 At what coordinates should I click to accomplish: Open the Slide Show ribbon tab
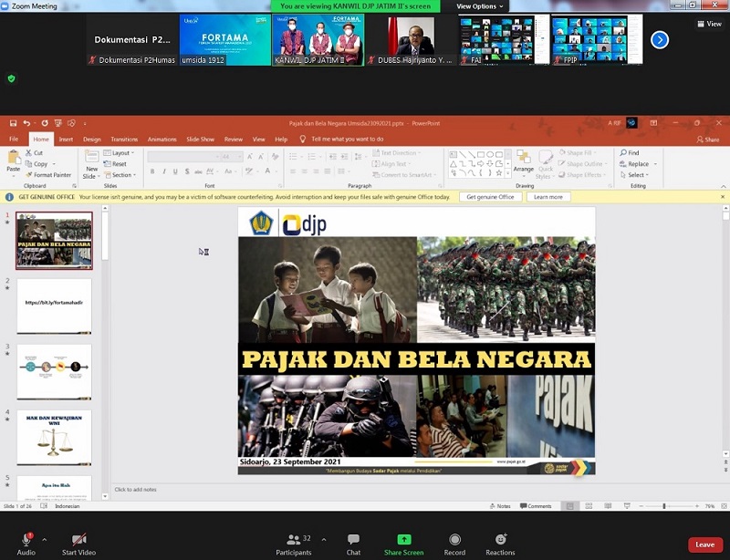(200, 140)
